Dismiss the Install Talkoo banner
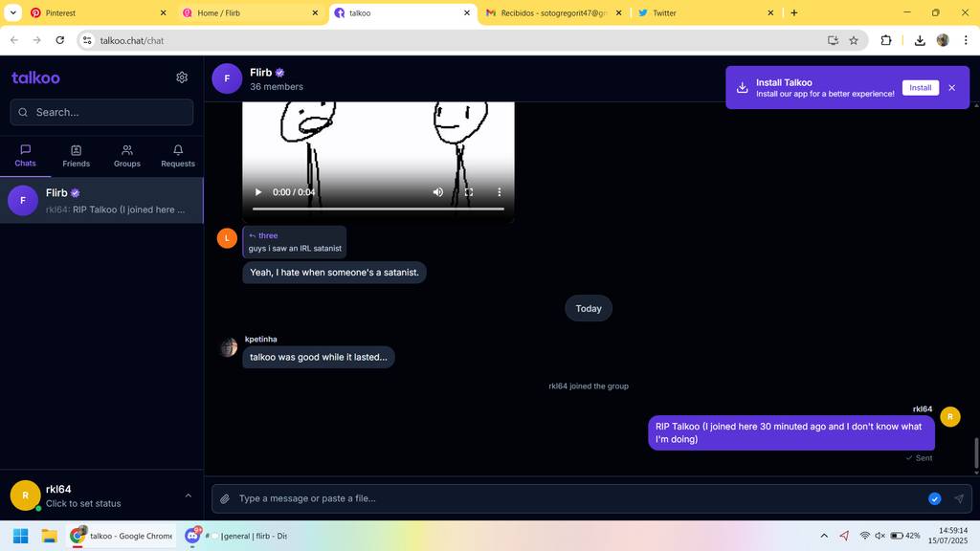This screenshot has width=980, height=551. 952,87
